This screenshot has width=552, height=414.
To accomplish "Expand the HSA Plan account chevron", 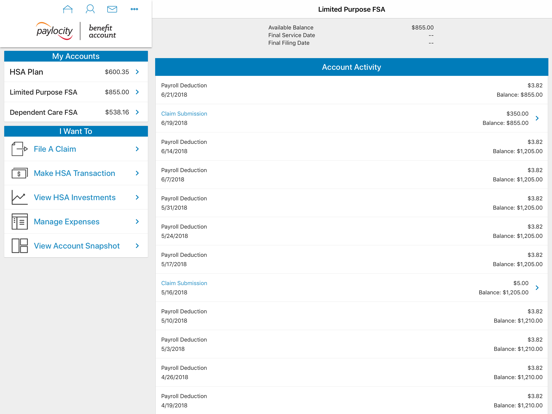I will click(137, 72).
